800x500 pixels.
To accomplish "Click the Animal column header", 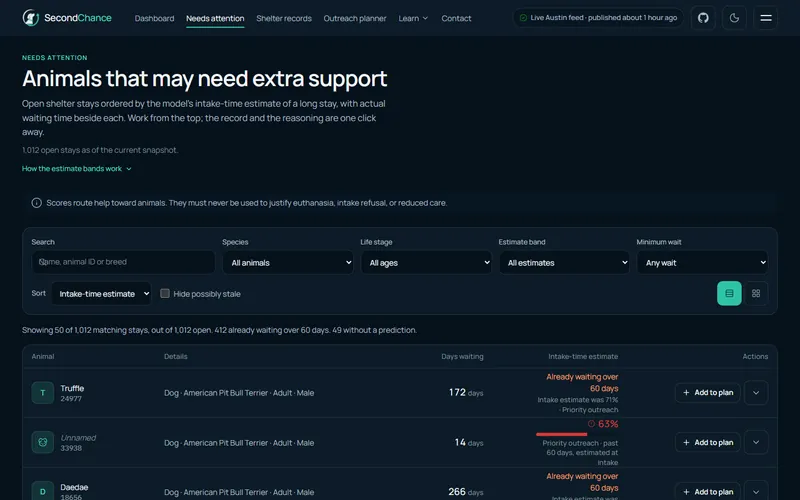I will [43, 357].
